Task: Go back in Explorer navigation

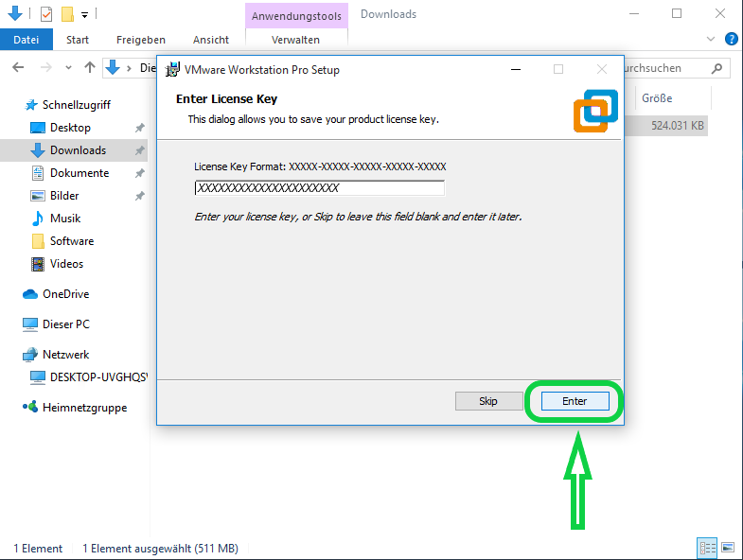Action: 18,68
